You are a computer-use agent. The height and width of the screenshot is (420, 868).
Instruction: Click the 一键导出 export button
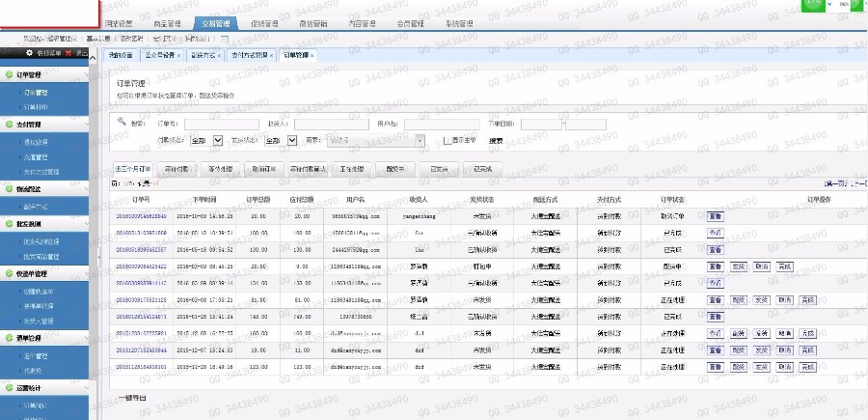[132, 398]
